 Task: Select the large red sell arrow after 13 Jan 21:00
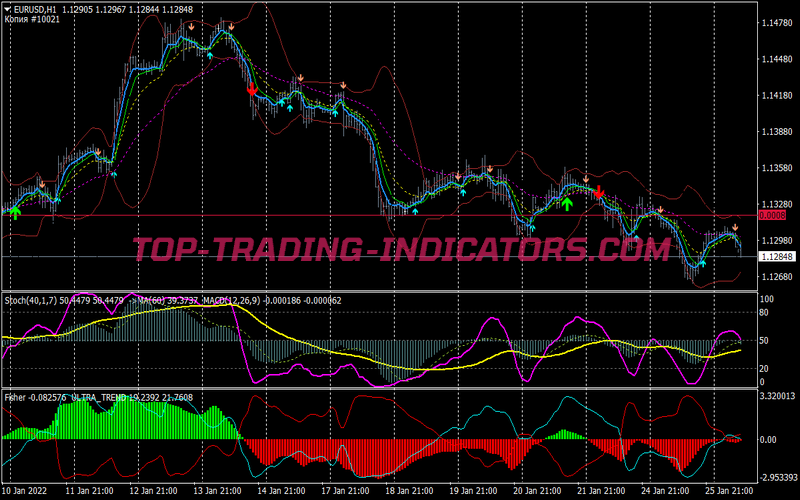252,89
